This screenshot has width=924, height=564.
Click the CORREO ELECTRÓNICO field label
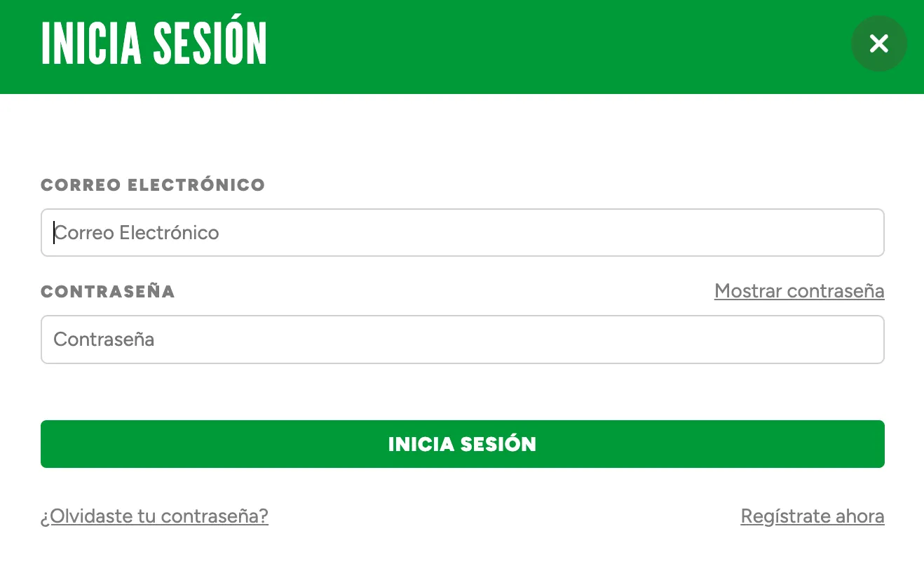point(153,184)
